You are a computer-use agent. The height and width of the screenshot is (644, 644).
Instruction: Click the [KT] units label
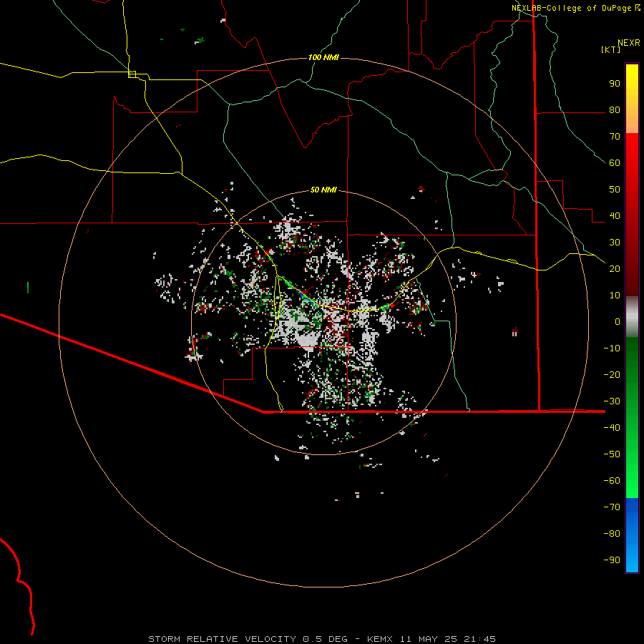coord(610,49)
